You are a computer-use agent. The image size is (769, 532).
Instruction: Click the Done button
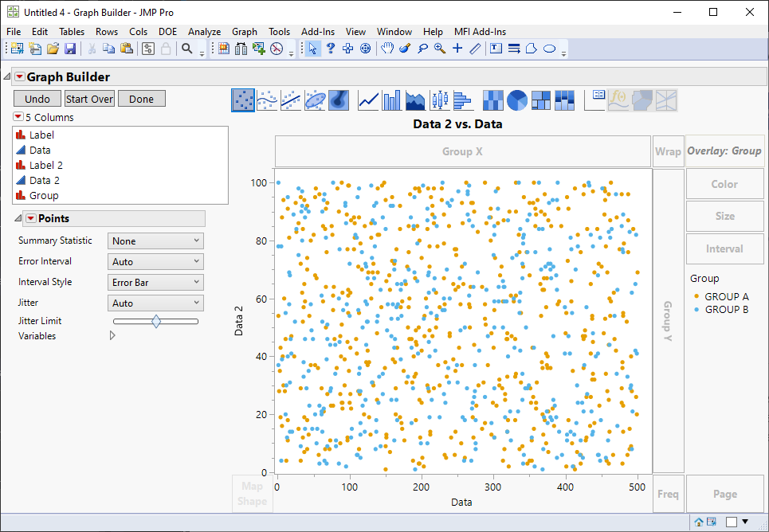[x=142, y=99]
